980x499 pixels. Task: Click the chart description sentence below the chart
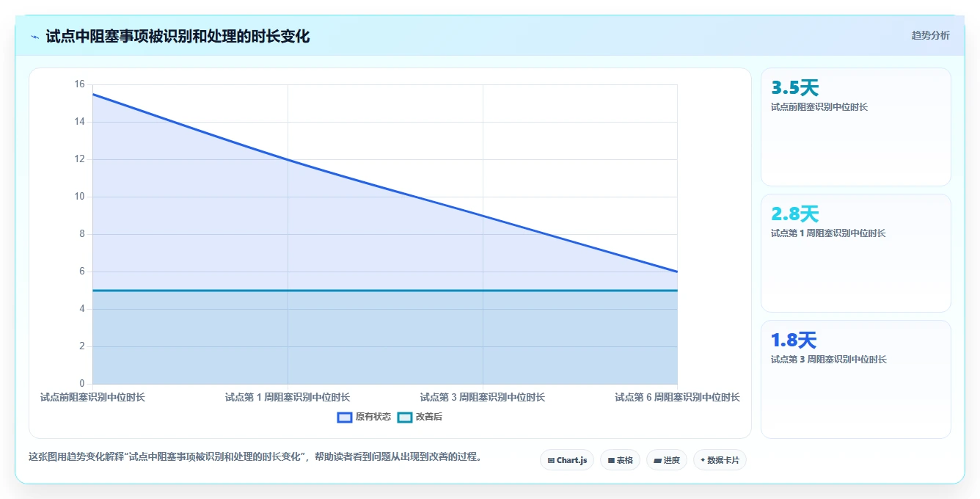tap(256, 456)
